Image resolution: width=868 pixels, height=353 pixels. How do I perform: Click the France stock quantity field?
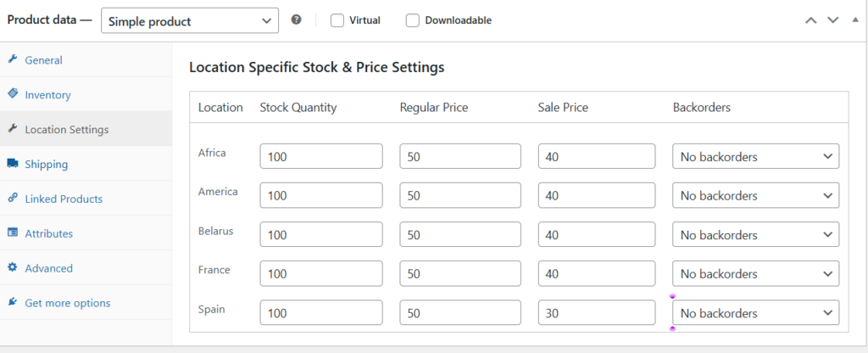pyautogui.click(x=321, y=274)
